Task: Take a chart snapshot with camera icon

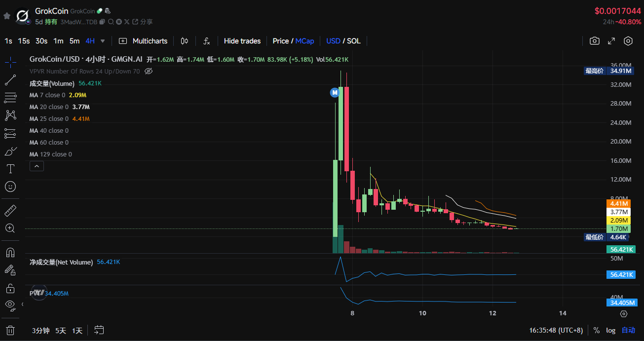Action: pyautogui.click(x=595, y=41)
